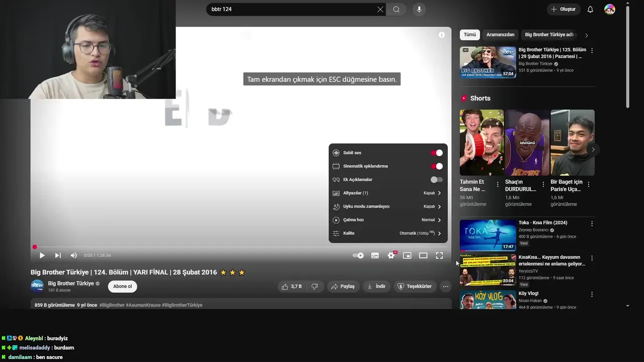Click the video info icon

pos(441,35)
